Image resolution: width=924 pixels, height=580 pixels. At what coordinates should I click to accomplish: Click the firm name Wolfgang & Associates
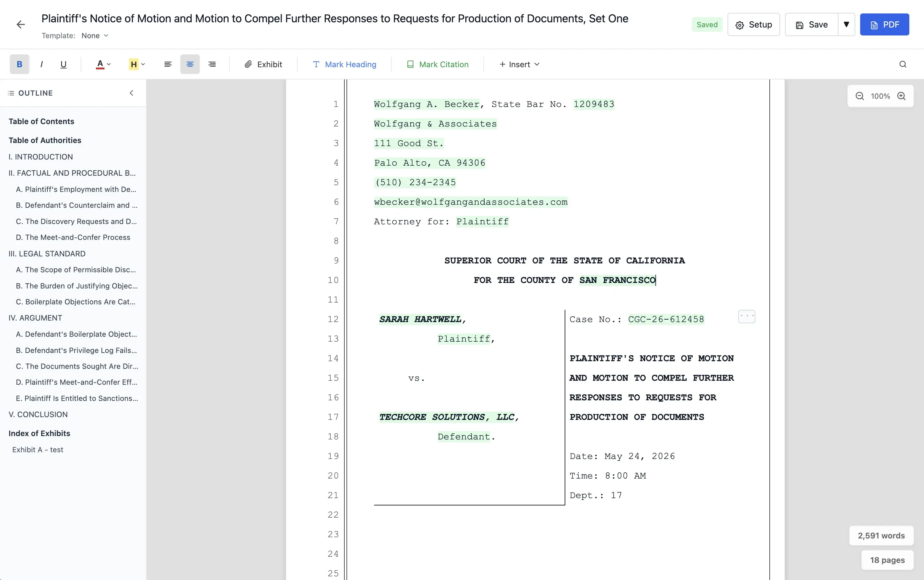tap(435, 123)
